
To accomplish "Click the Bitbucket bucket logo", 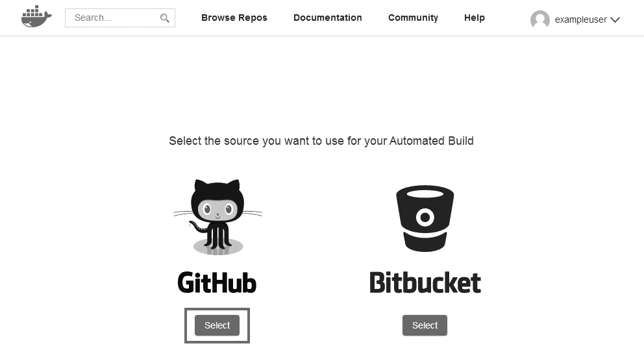I will click(x=425, y=218).
